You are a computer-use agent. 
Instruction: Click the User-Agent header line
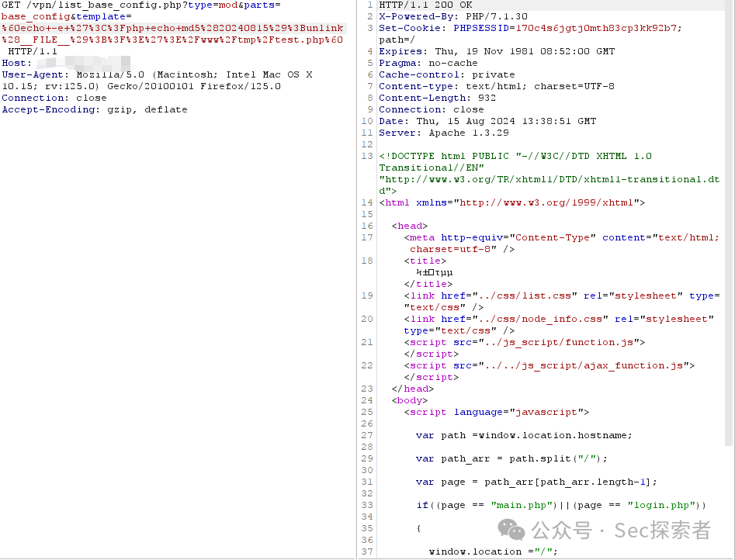pos(157,80)
